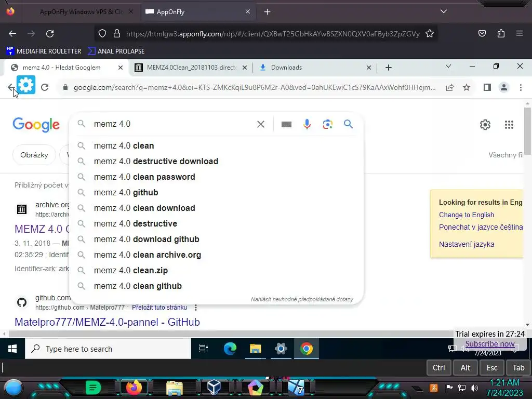Viewport: 532px width, 399px height.
Task: Reload the Google search page in Chrome
Action: 45,87
